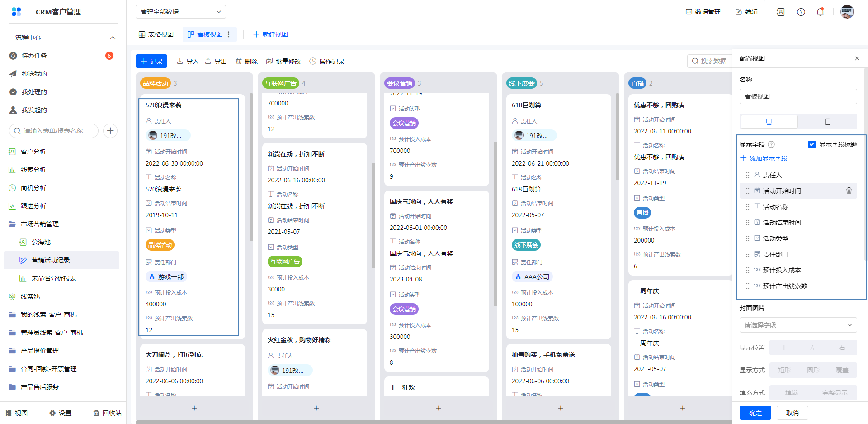Screen dimensions: 868x424
Task: Expand the 封面图片 field selector dropdown
Action: 798,325
